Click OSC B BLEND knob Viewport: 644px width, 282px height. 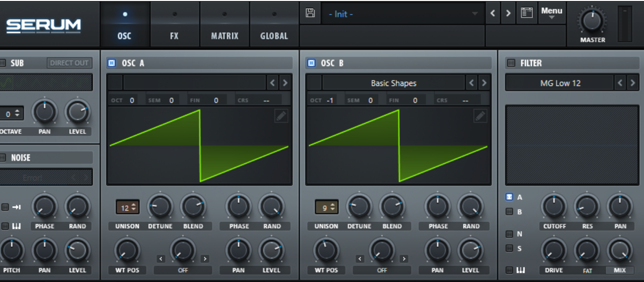392,206
